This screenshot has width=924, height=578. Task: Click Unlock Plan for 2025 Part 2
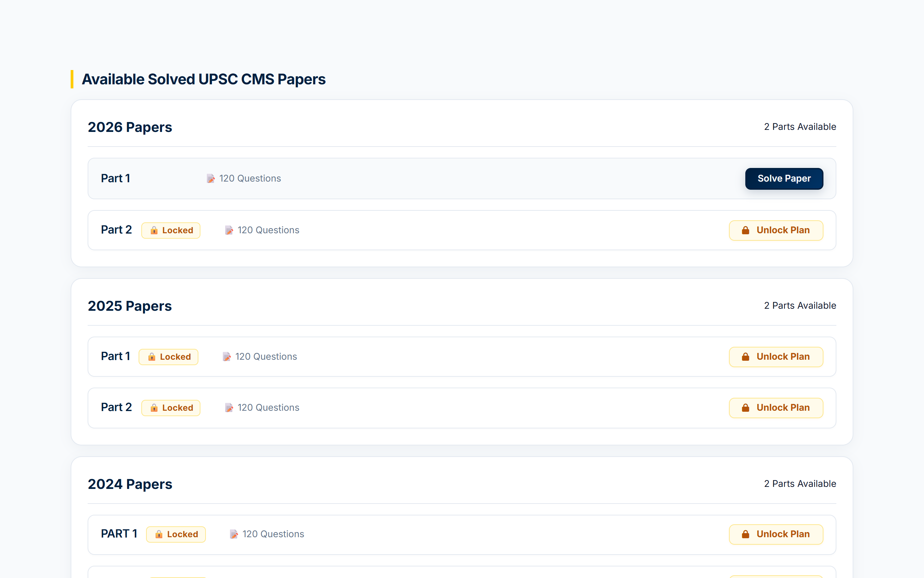[x=776, y=408]
